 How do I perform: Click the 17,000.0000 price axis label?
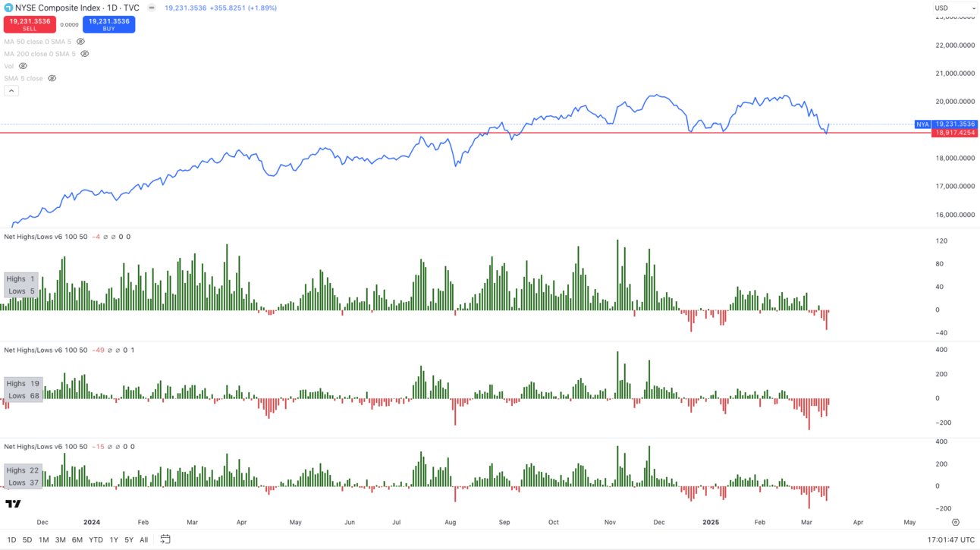[955, 187]
